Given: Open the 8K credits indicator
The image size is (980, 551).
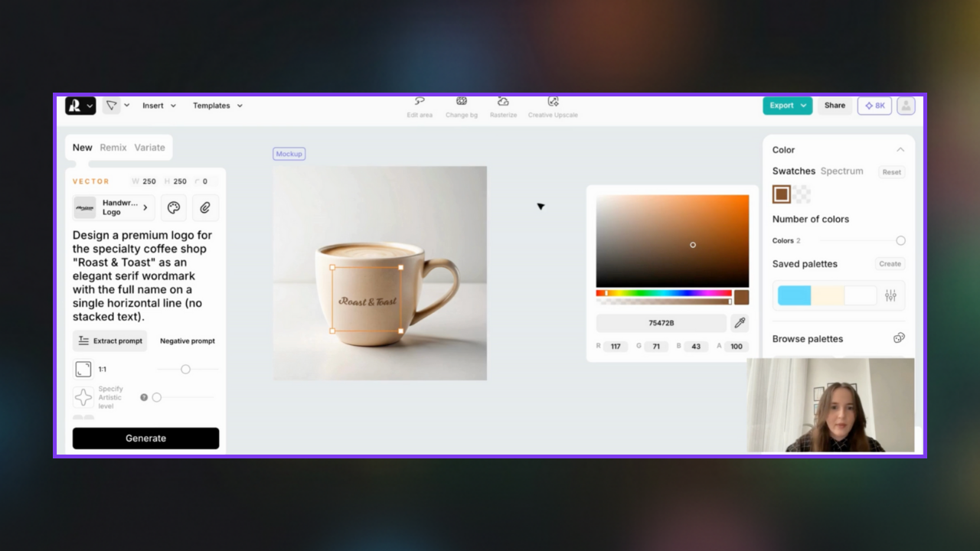Looking at the screenshot, I should tap(874, 106).
